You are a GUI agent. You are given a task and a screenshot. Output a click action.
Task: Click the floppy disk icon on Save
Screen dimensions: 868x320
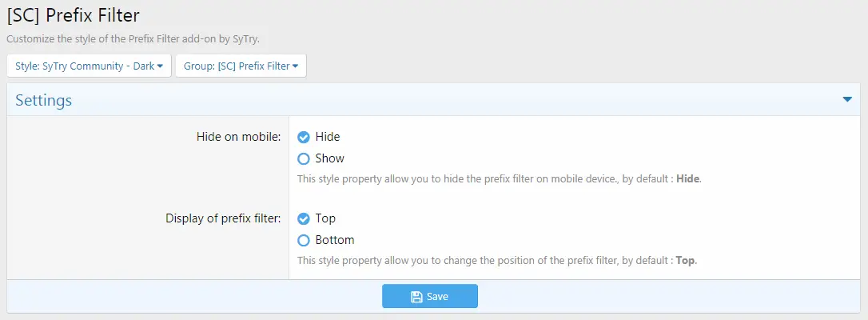(x=416, y=297)
